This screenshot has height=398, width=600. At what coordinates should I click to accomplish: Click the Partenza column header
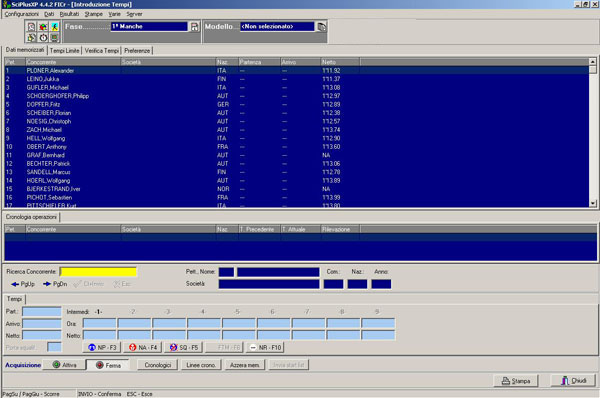tap(259, 62)
